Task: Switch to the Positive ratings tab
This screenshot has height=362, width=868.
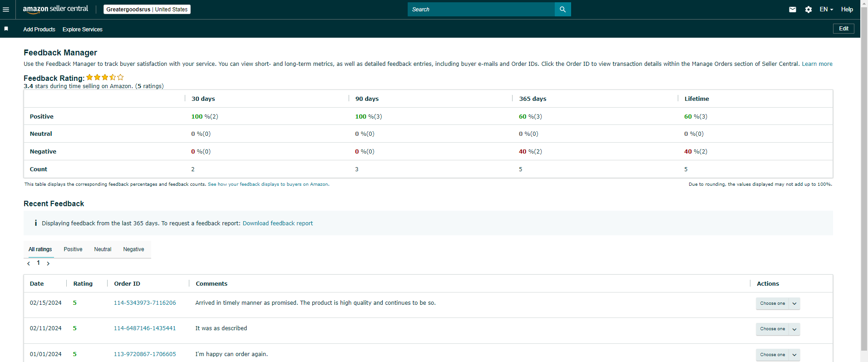Action: [73, 249]
